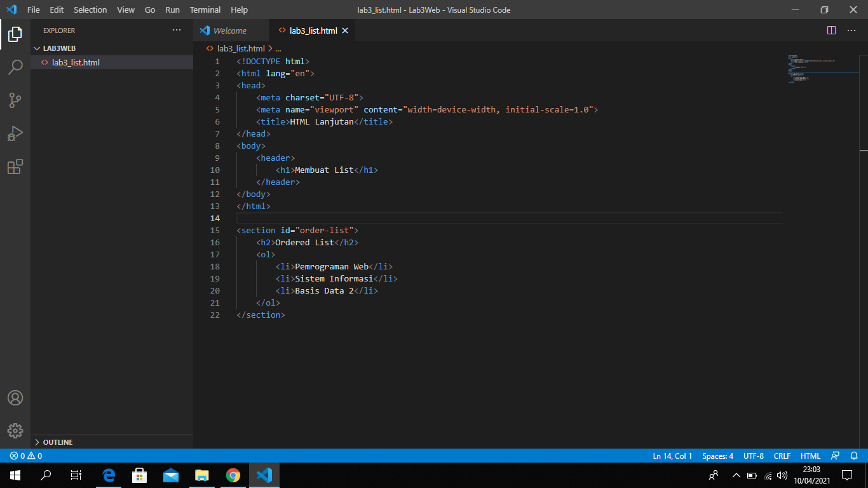Close the lab3_list.html editor tab
The image size is (868, 488).
(x=345, y=30)
